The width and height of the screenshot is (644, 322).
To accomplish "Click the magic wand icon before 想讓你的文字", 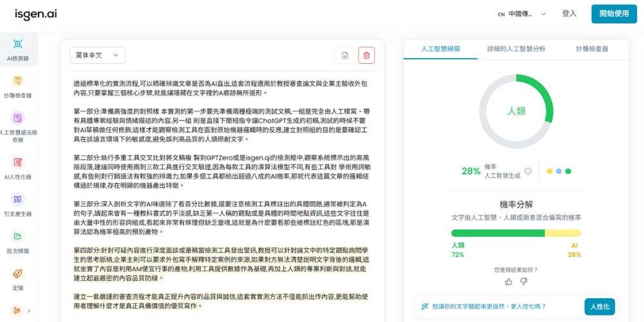I will click(424, 307).
